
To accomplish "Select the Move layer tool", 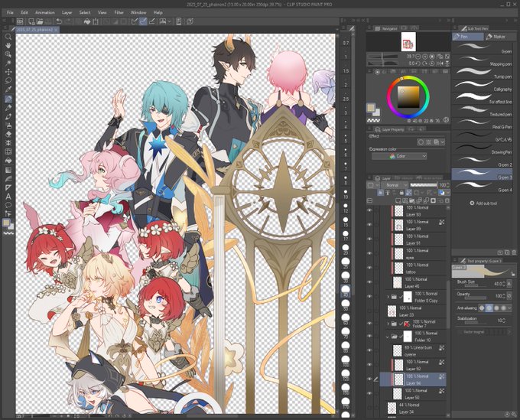I will point(8,72).
